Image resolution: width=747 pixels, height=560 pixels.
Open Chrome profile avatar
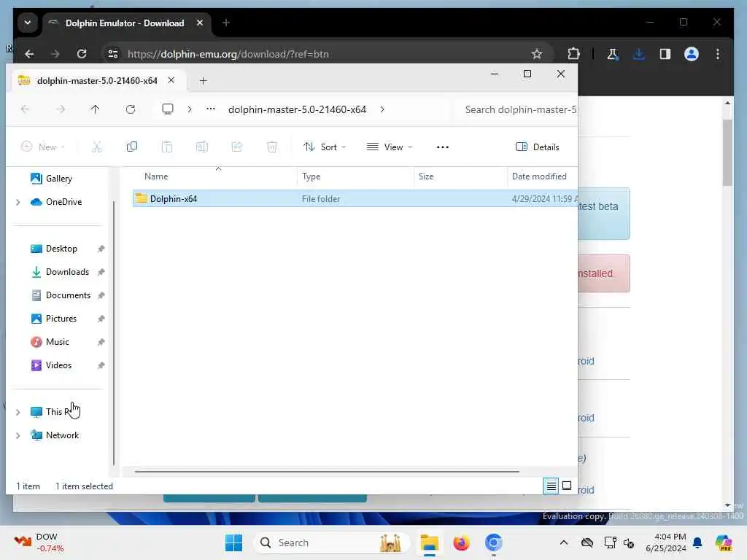point(692,54)
